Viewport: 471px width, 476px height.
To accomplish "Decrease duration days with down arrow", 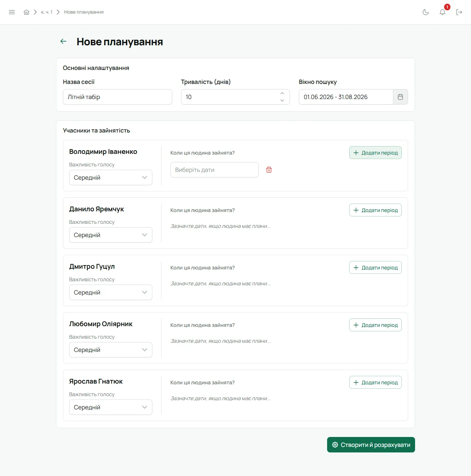I will (x=282, y=100).
